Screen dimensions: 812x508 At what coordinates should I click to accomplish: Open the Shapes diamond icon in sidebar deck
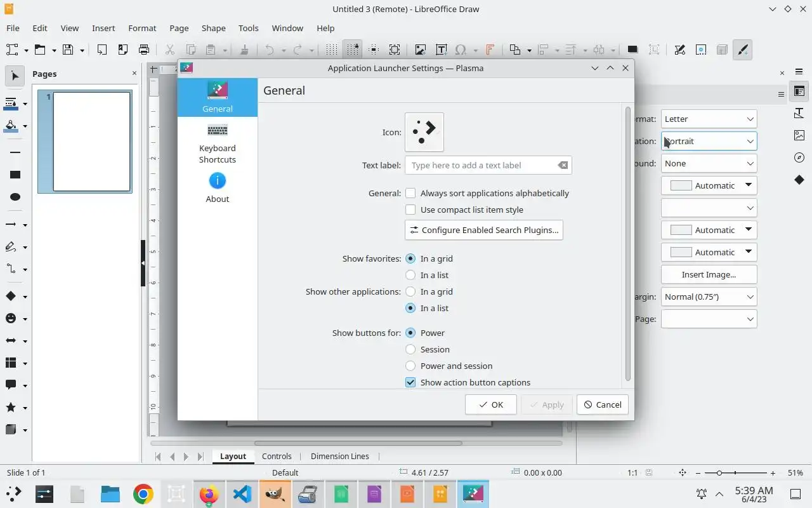click(x=799, y=180)
